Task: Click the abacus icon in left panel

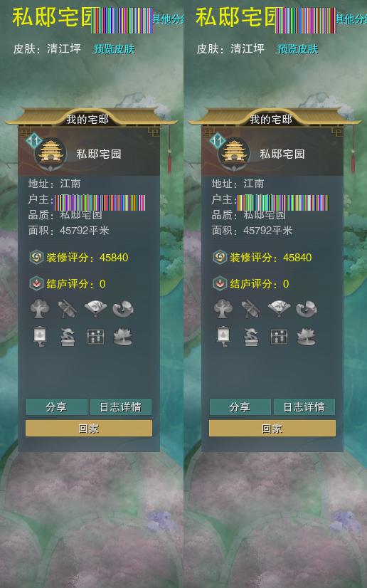Action: [95, 337]
